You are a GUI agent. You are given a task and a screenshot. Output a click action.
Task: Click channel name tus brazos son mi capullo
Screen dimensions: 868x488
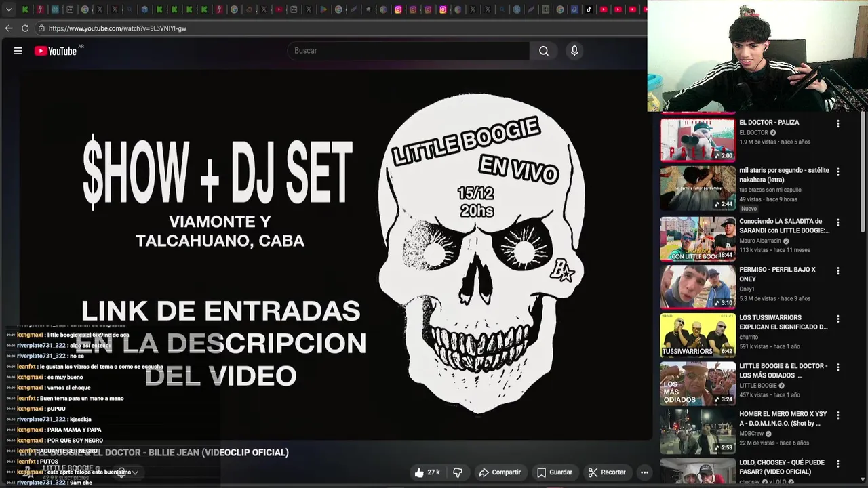pos(770,190)
